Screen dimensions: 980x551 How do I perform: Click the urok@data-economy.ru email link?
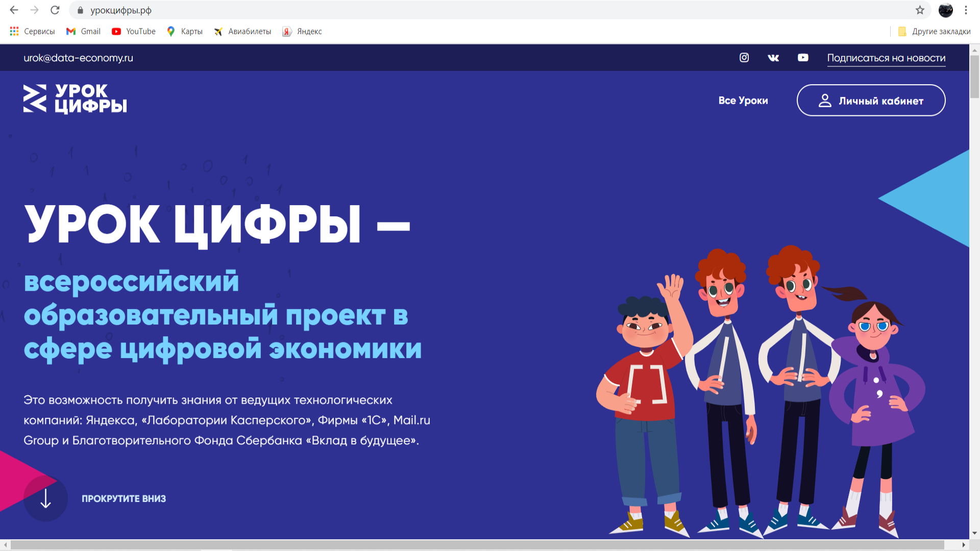pos(78,58)
